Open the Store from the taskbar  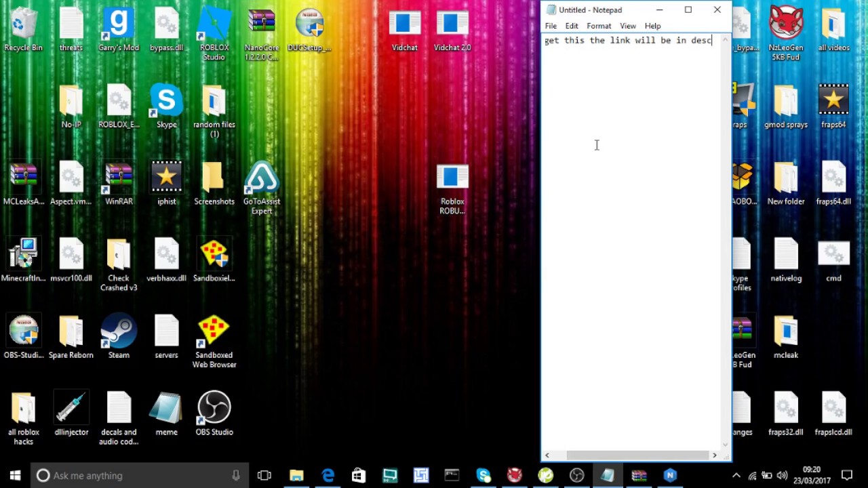tap(359, 475)
